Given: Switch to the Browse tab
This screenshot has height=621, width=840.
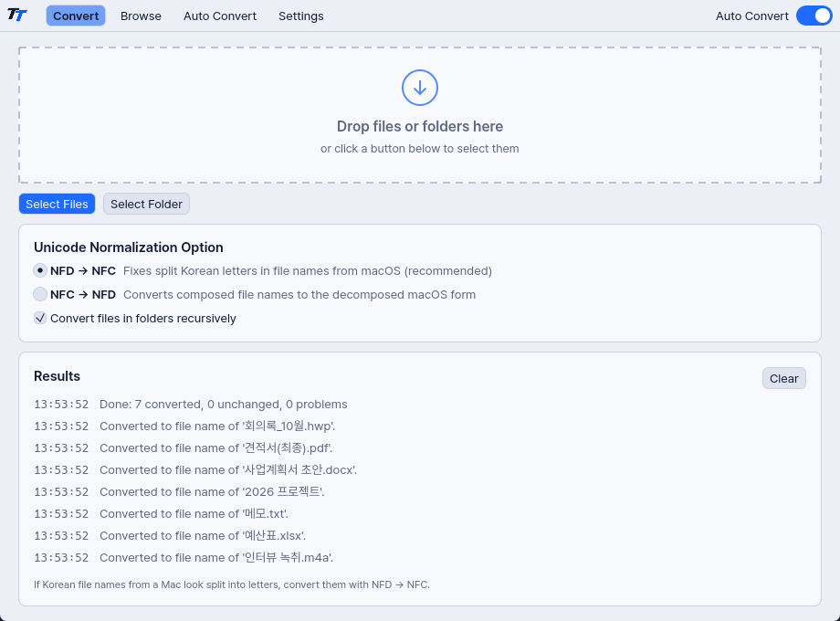Looking at the screenshot, I should pos(141,16).
